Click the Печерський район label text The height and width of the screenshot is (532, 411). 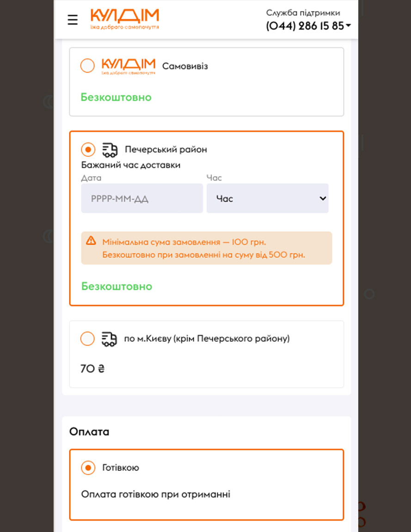click(166, 149)
